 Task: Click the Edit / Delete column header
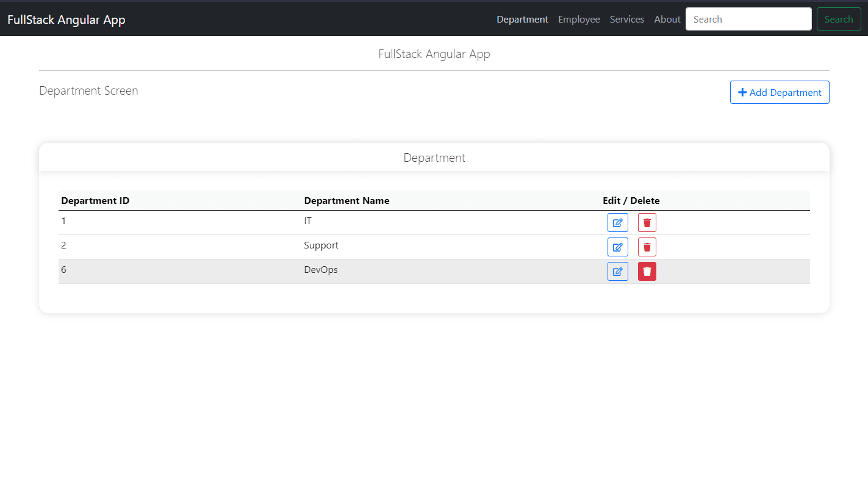(631, 200)
